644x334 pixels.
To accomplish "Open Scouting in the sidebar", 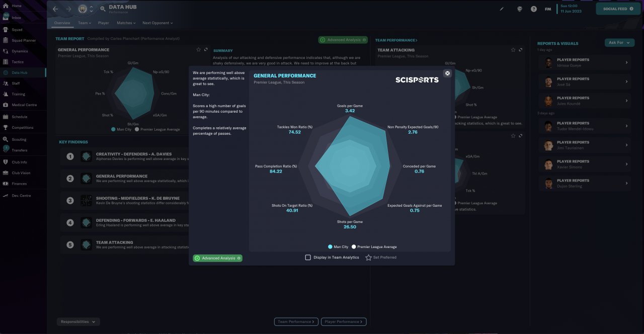I will click(x=20, y=139).
